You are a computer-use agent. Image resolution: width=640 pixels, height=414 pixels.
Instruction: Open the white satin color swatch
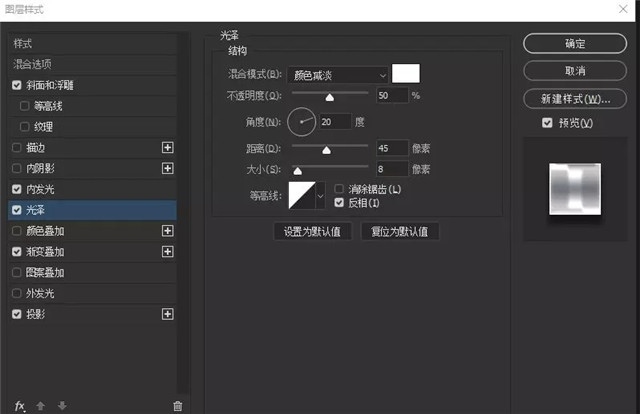[x=406, y=73]
